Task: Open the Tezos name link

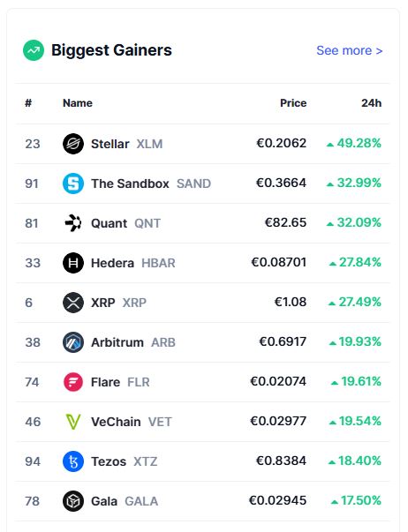Action: (x=109, y=461)
